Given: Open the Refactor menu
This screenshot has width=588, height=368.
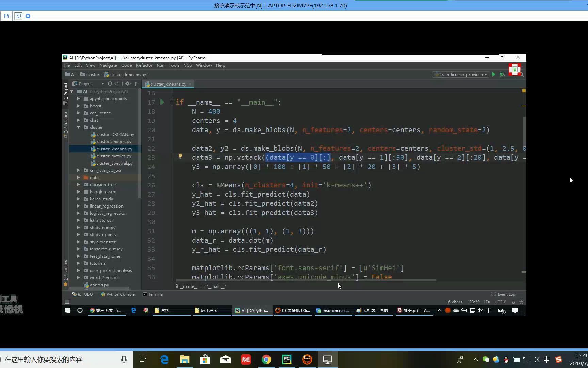Looking at the screenshot, I should click(144, 65).
